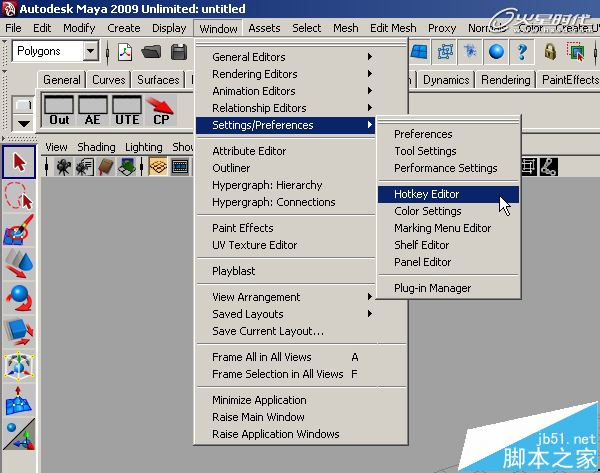The width and height of the screenshot is (600, 473).
Task: Open the Edit Mesh menu
Action: coord(393,28)
